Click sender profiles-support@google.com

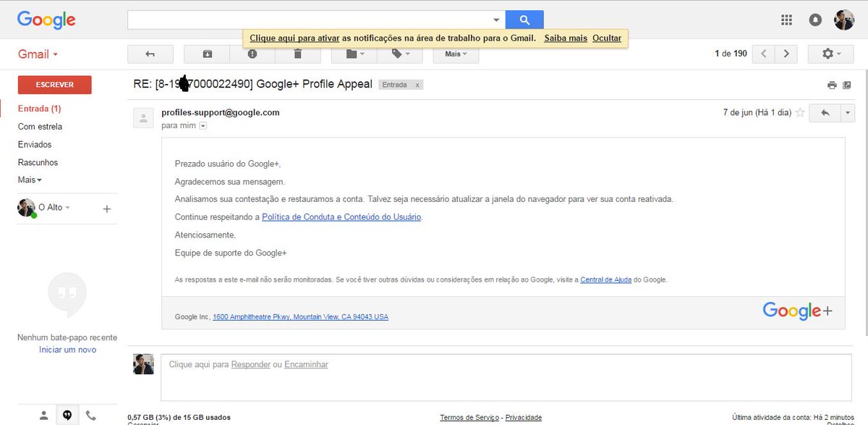click(221, 112)
